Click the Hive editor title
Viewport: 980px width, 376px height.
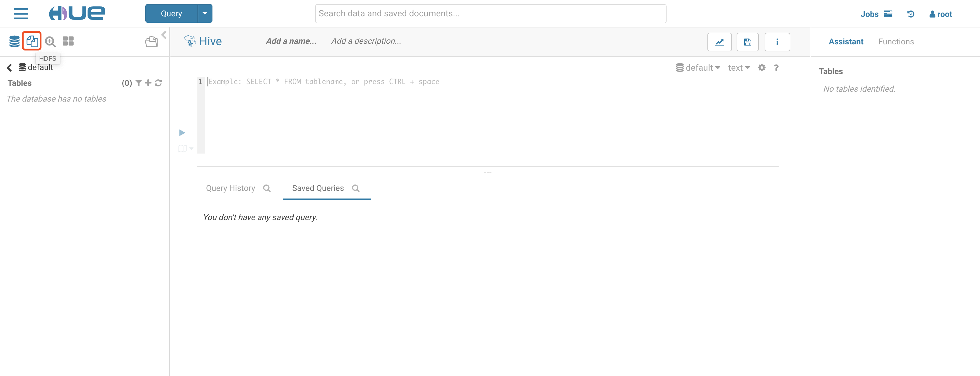tap(210, 41)
